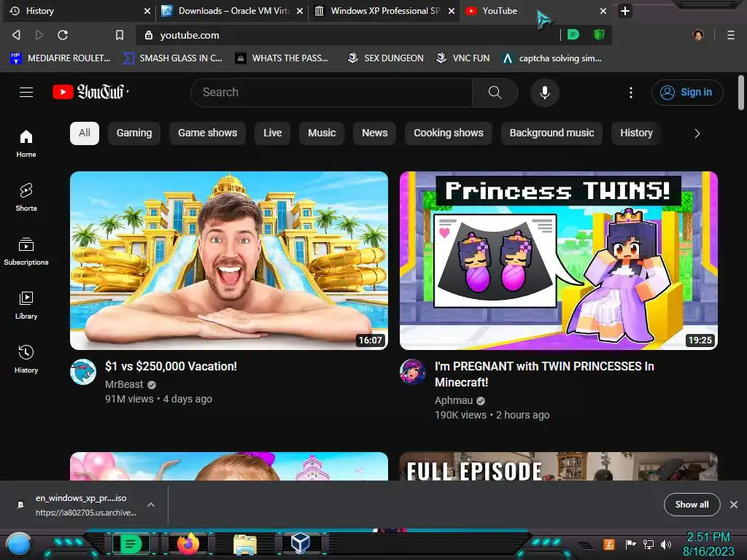Open the green shield extension icon
Viewport: 747px width, 560px height.
[x=599, y=34]
